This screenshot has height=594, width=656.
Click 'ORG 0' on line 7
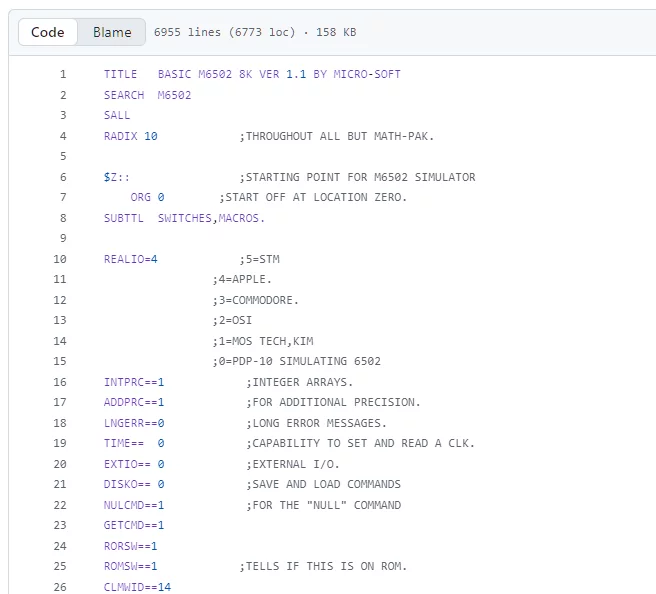click(147, 197)
